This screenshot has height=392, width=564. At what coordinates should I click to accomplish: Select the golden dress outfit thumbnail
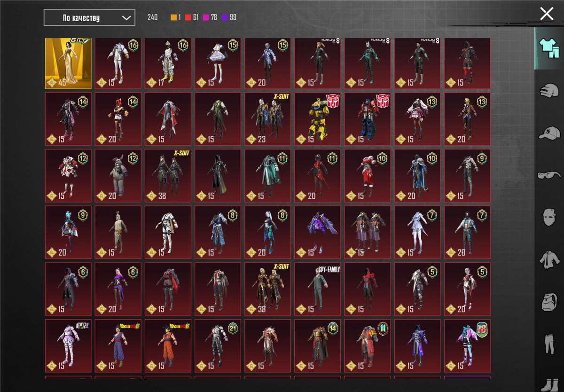pos(68,63)
